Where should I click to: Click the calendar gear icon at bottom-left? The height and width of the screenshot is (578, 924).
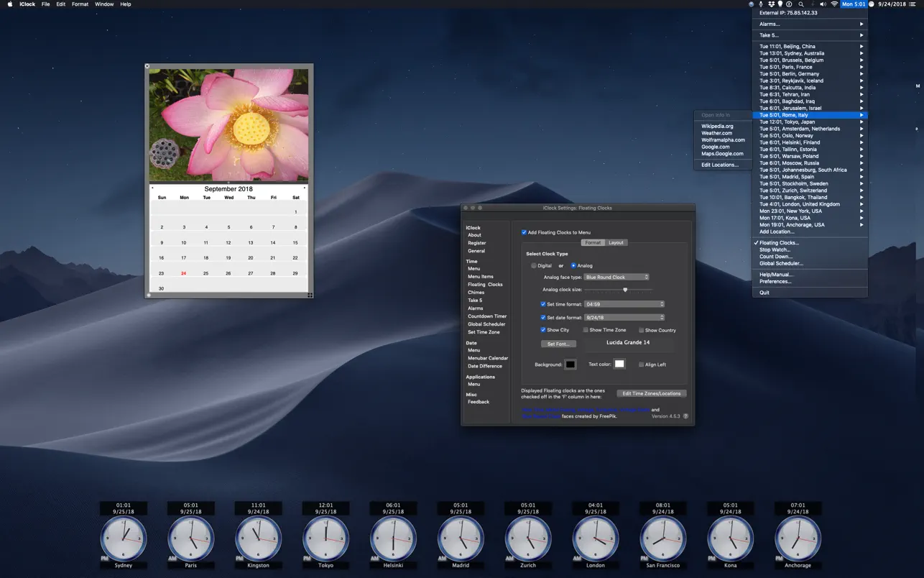(149, 295)
